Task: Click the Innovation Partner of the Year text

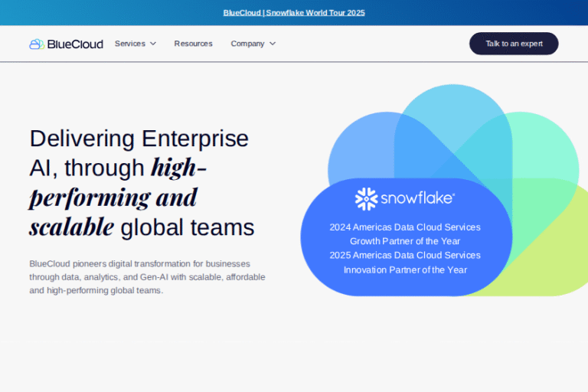Action: (405, 269)
